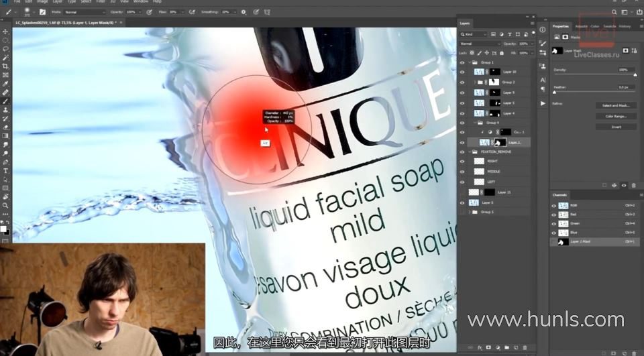Open the Filter menu
This screenshot has width=644, height=356.
coord(100,1)
